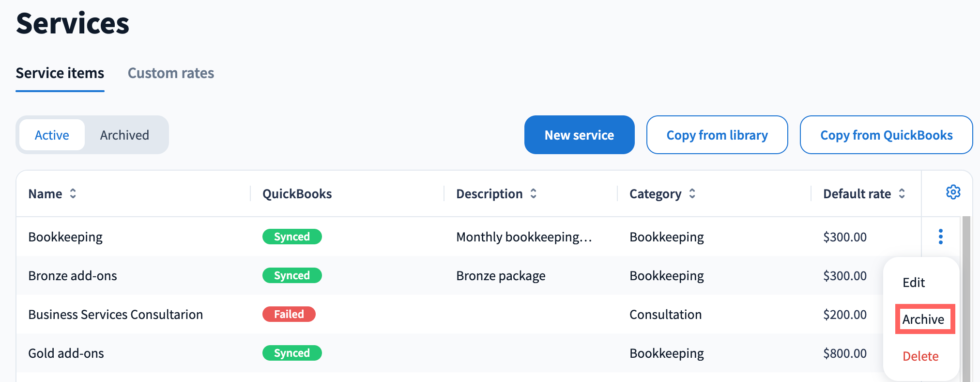The height and width of the screenshot is (382, 980).
Task: Open the table settings gear icon
Action: point(953,192)
